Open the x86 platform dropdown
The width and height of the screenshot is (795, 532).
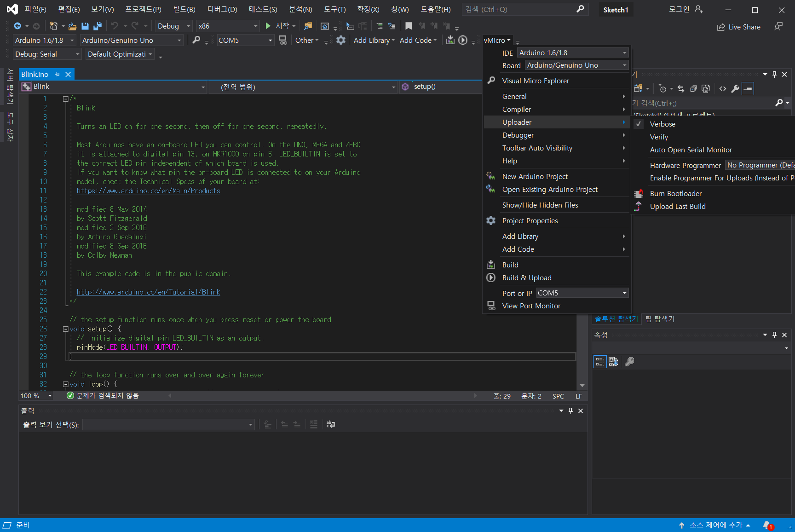228,26
